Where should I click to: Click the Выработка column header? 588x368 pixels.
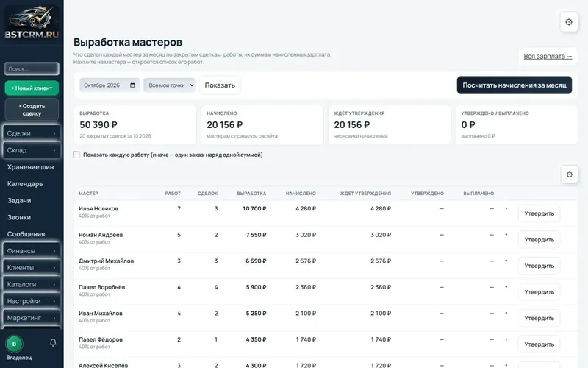(251, 194)
